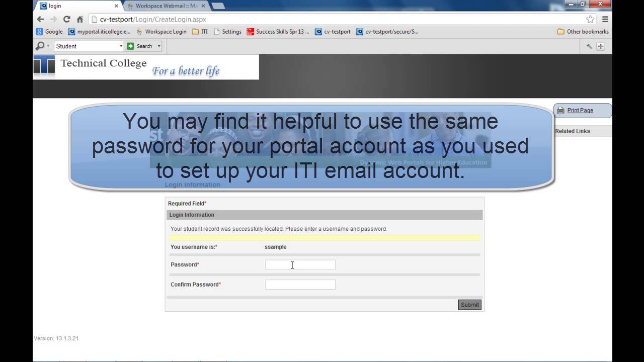Open the Chrome menu hamburger icon
The image size is (644, 362).
point(605,19)
